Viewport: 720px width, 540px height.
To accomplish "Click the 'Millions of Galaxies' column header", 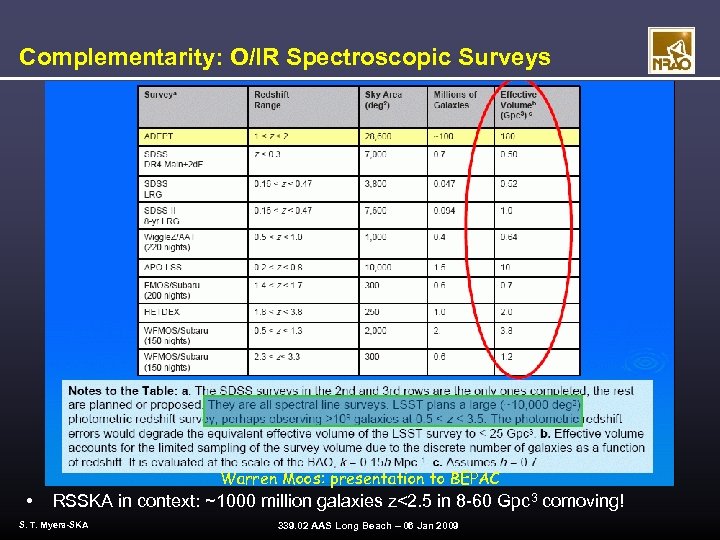I will tap(461, 107).
